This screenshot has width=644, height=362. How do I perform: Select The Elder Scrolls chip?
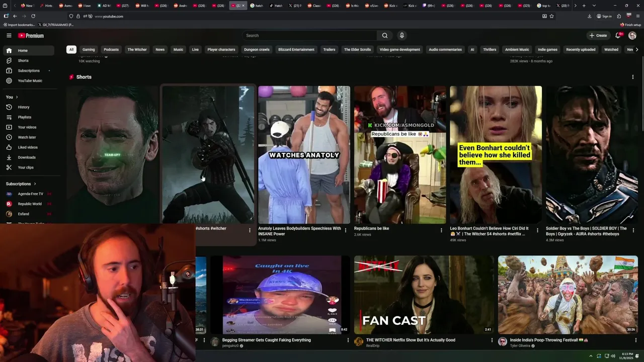(x=357, y=49)
